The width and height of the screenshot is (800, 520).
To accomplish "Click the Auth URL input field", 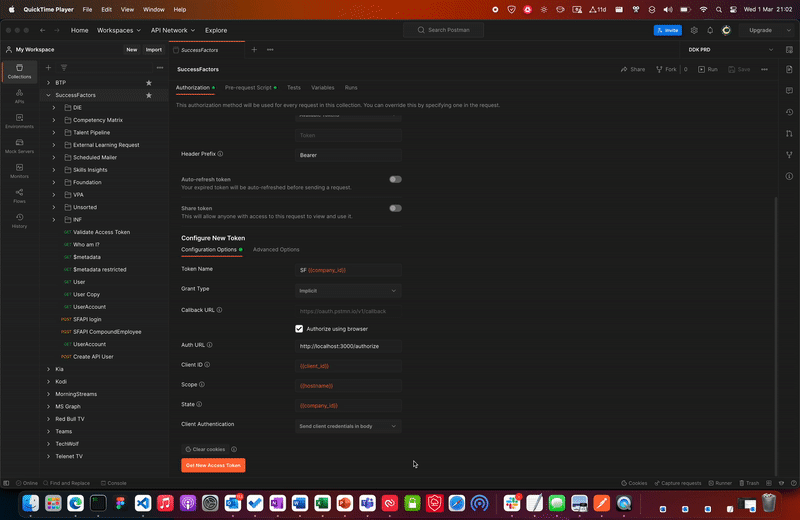I will click(x=348, y=346).
